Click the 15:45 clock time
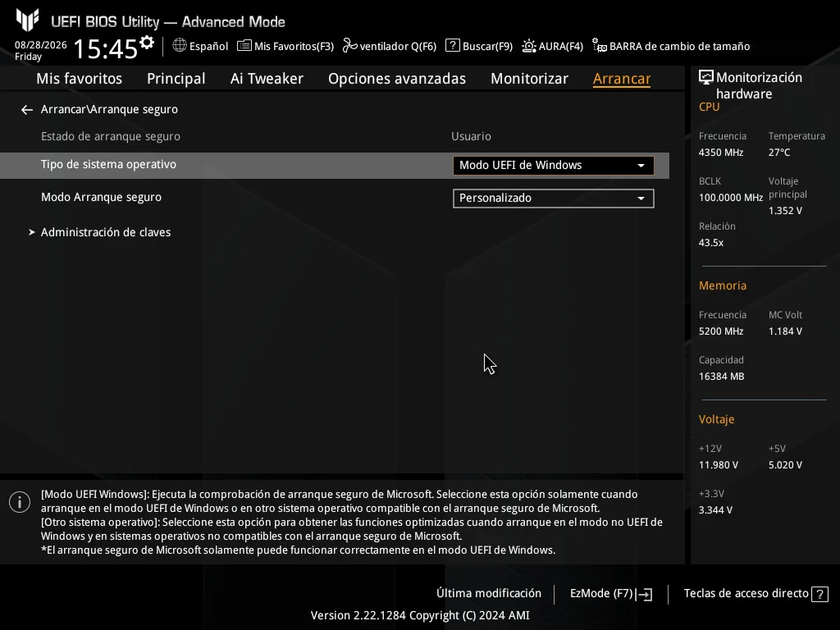 (x=106, y=48)
